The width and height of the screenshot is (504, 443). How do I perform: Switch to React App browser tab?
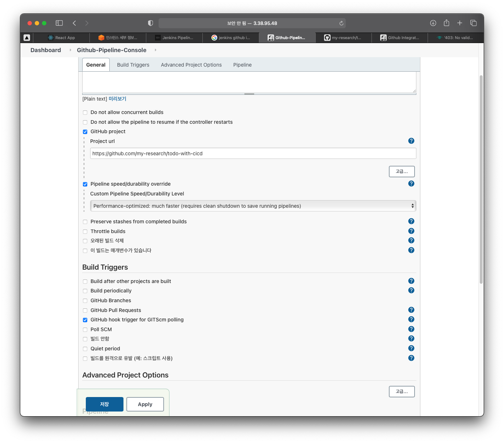62,38
